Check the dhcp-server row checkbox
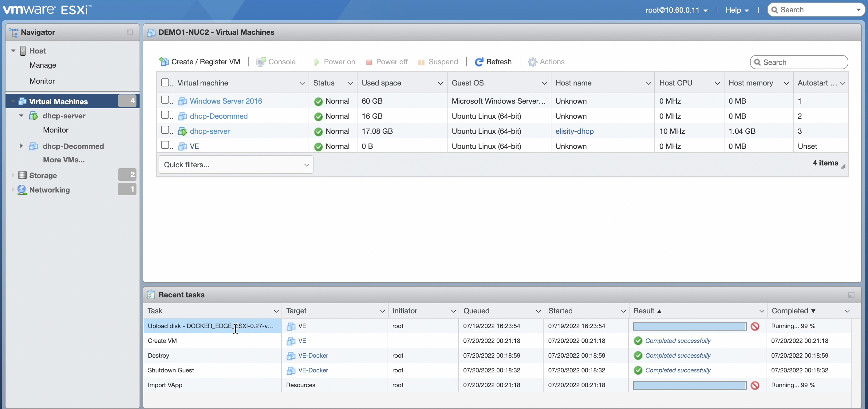 (165, 130)
